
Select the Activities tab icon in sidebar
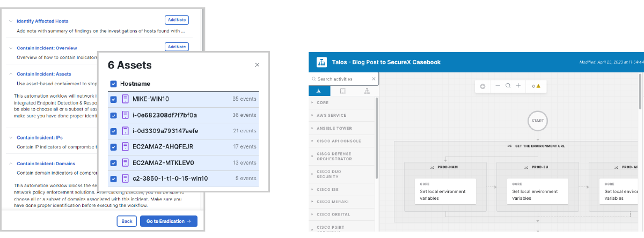pyautogui.click(x=318, y=91)
